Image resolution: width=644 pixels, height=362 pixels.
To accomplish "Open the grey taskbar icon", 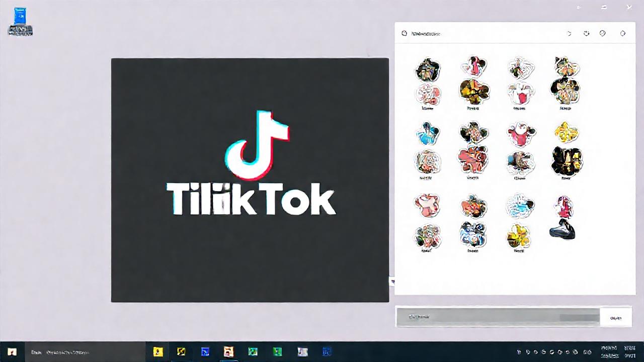I will point(302,352).
